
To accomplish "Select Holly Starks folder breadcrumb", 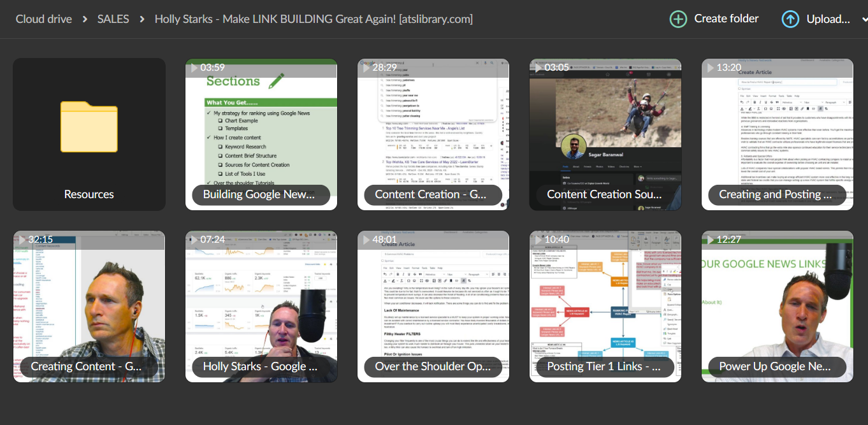I will click(x=314, y=19).
